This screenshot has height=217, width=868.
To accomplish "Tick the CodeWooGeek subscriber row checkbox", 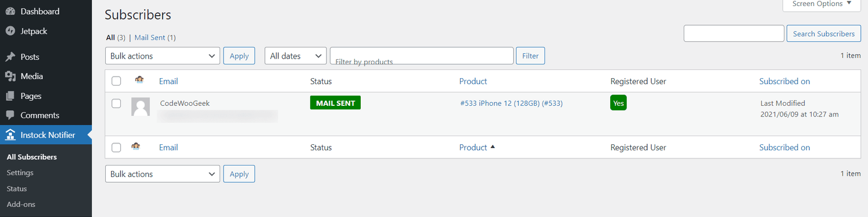I will [116, 103].
